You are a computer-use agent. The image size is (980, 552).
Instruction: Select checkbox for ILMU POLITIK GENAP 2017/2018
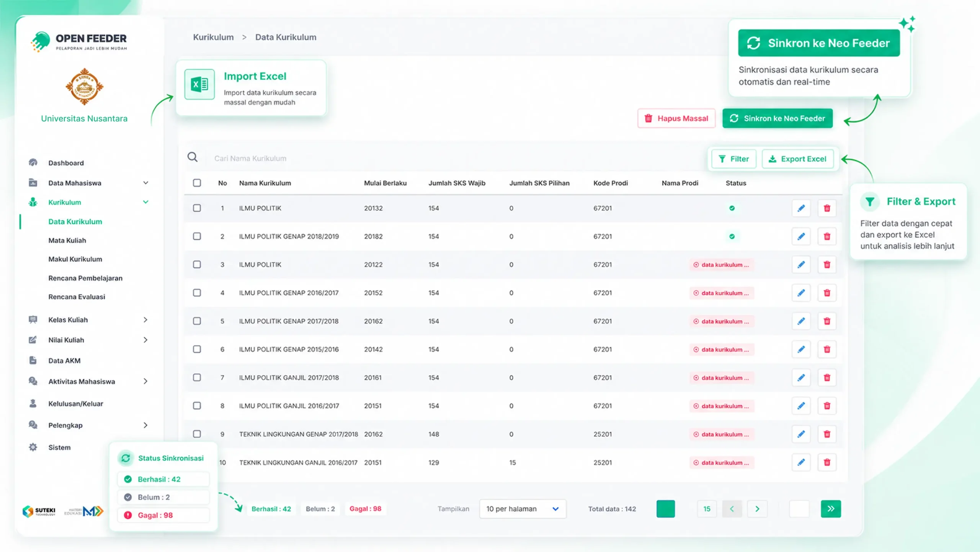(197, 321)
